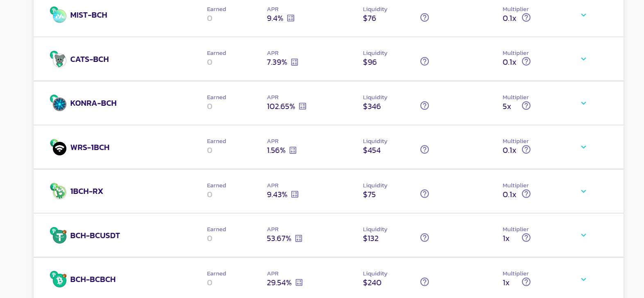The image size is (644, 298).
Task: Expand the CATS-BCH farm details
Action: (x=584, y=59)
